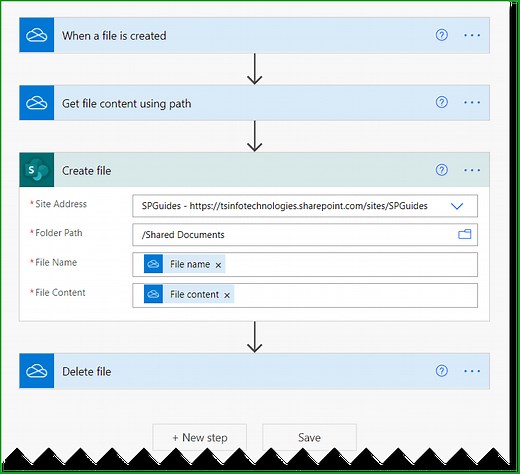The height and width of the screenshot is (474, 520).
Task: Click OneDrive icon on 'When a file is created'
Action: pyautogui.click(x=37, y=35)
